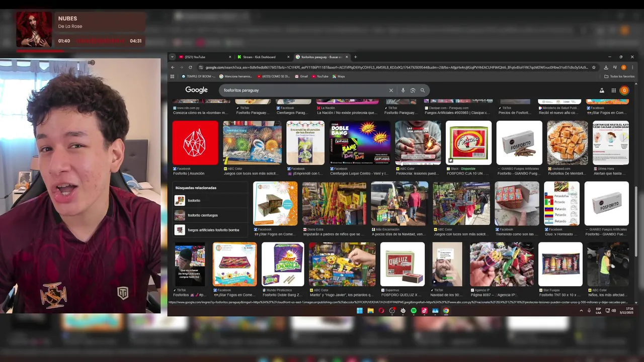Open red Fosforito Asunción logo image
Viewport: 644px width, 362px height.
pyautogui.click(x=195, y=143)
